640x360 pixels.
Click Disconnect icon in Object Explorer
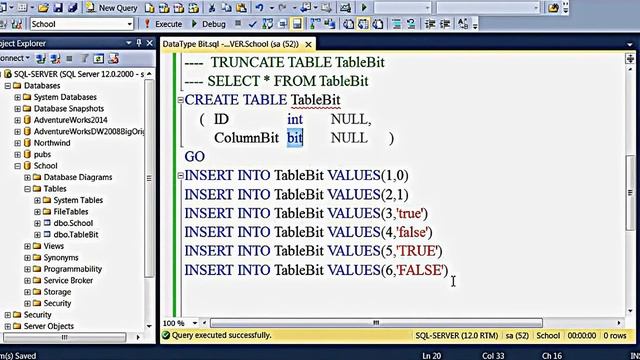[55, 58]
